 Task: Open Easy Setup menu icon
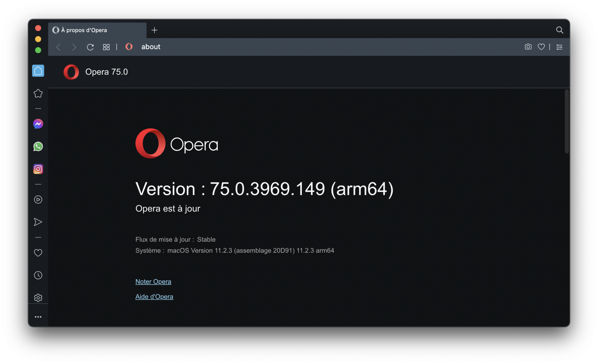coord(559,47)
